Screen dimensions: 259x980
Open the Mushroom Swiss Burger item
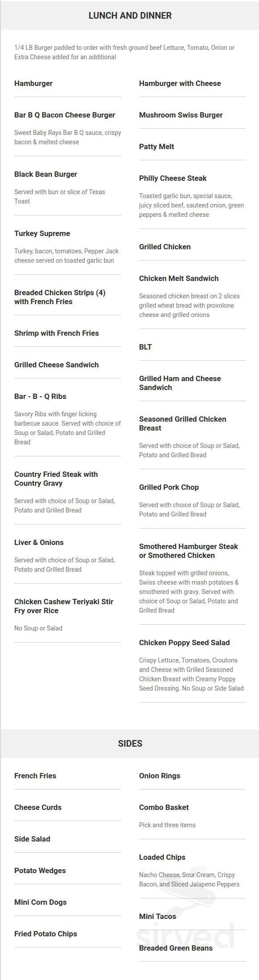181,115
